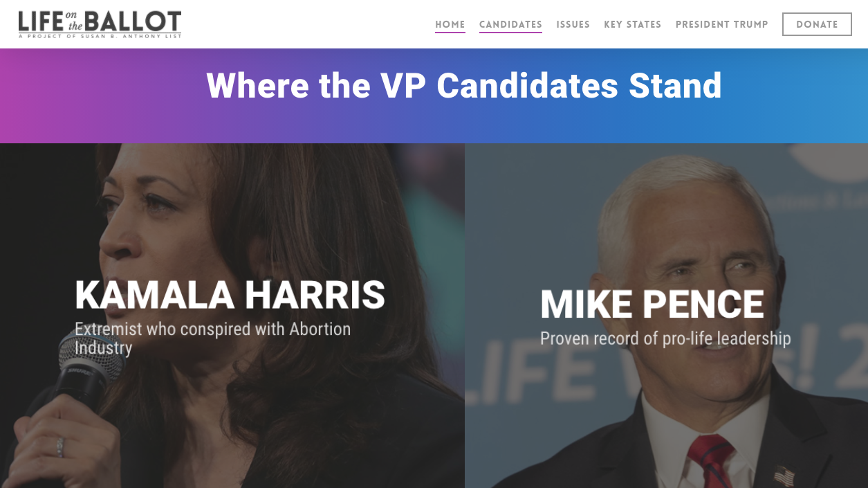Click the flag lapel pin on Pence's jacket
The image size is (868, 488).
[784, 476]
